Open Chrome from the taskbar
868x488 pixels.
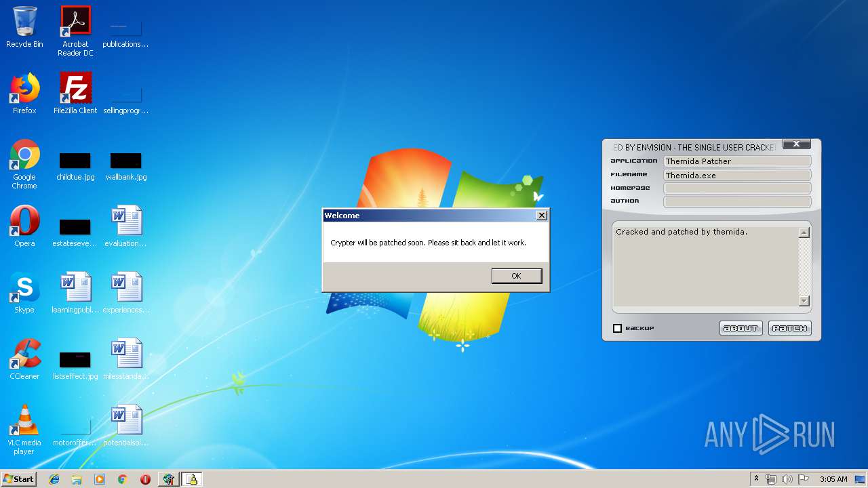(122, 479)
